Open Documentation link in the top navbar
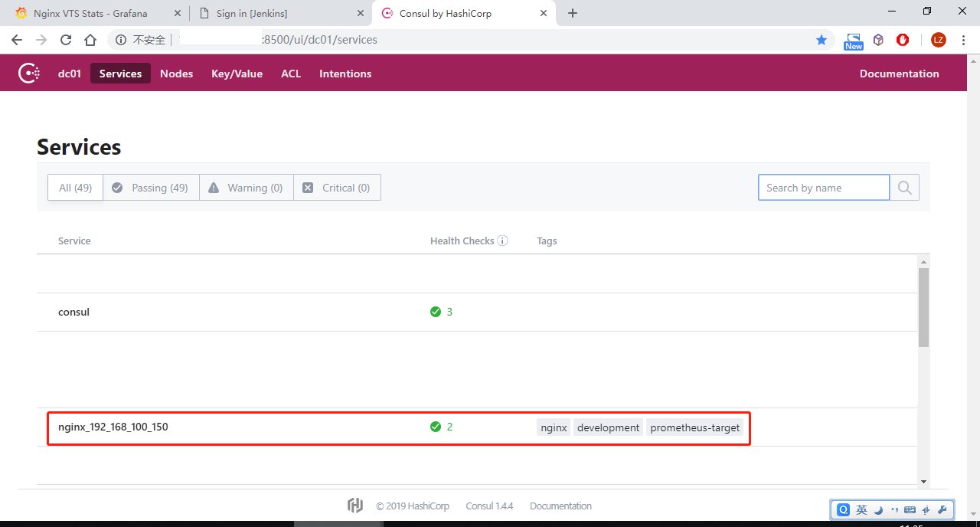 899,74
